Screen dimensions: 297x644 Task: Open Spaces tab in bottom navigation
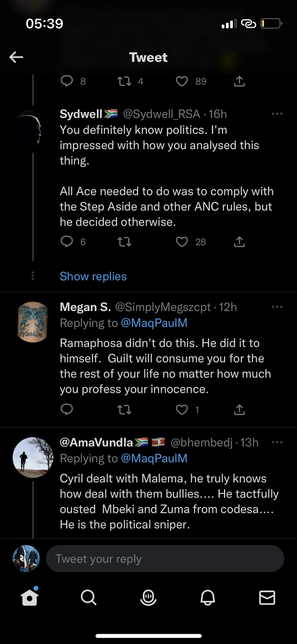coord(148,597)
